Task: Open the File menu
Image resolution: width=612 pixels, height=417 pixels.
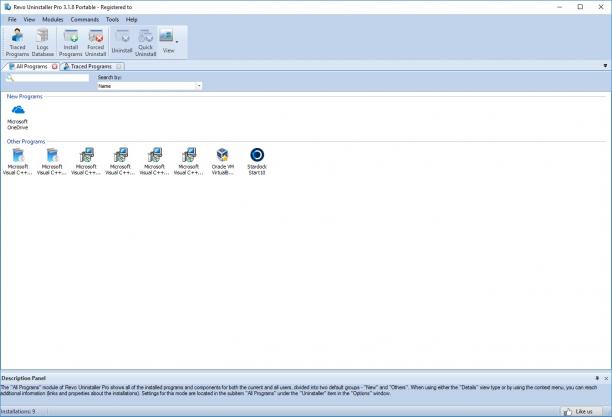Action: click(12, 20)
